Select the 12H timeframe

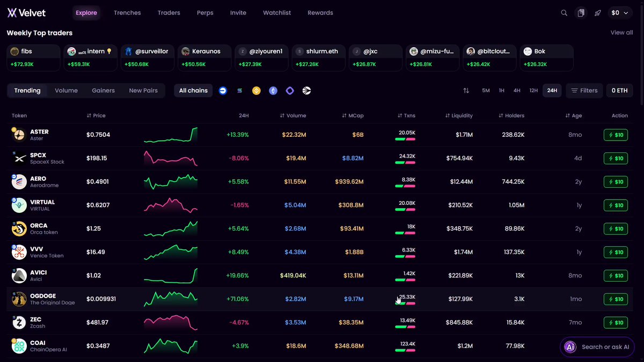(533, 91)
